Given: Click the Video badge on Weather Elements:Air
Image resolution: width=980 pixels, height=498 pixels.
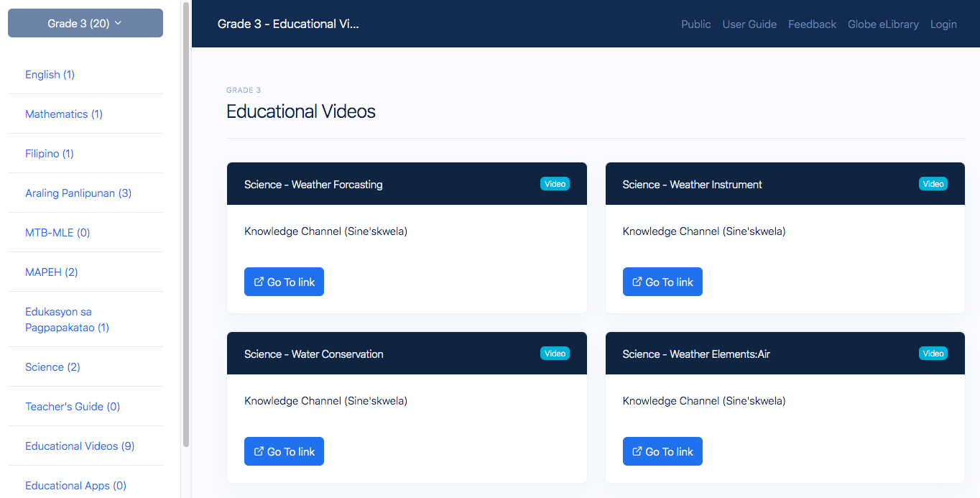Looking at the screenshot, I should pos(933,354).
